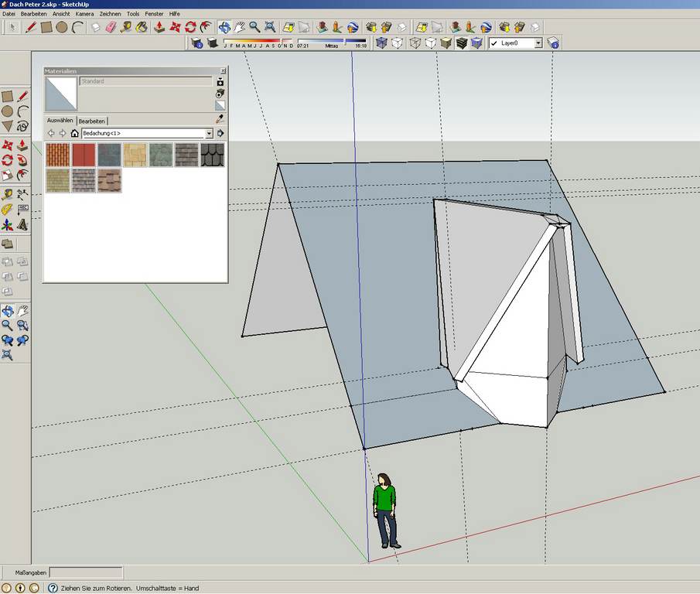Select the Polygon tool in left palette

coord(8,126)
